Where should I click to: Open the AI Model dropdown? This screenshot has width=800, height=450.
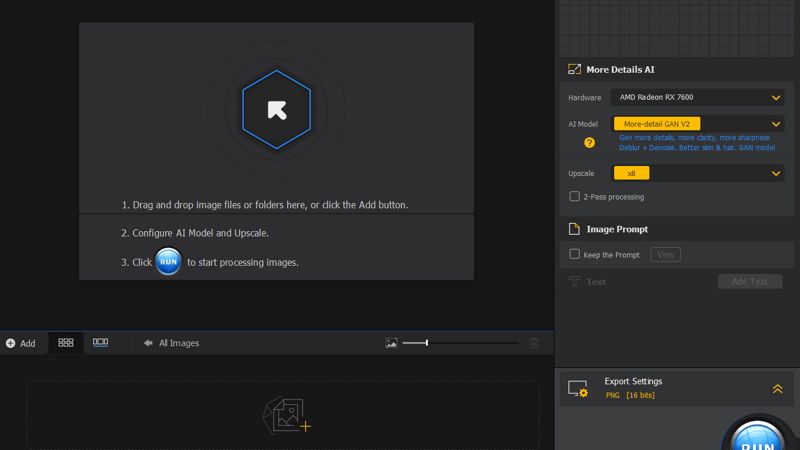tap(697, 124)
